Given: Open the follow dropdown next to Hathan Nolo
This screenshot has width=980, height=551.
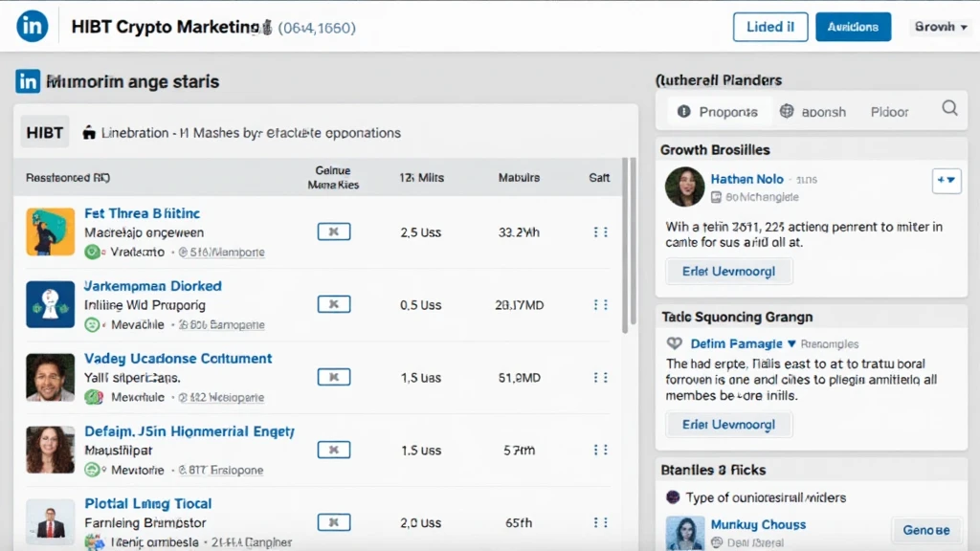Looking at the screenshot, I should point(946,180).
